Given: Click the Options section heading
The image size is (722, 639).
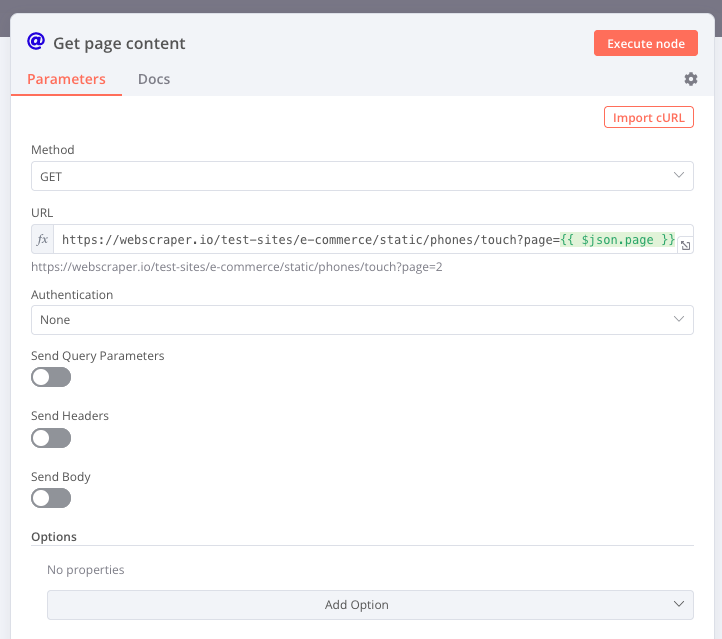Looking at the screenshot, I should point(54,537).
